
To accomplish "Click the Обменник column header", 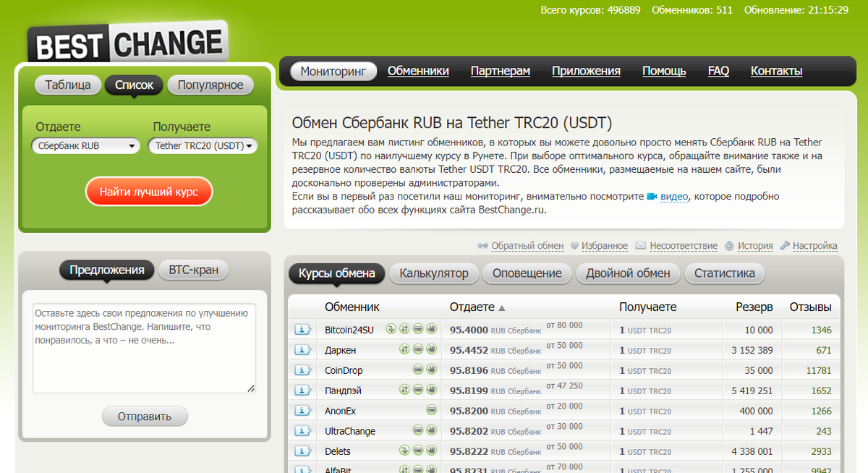I will pyautogui.click(x=352, y=307).
